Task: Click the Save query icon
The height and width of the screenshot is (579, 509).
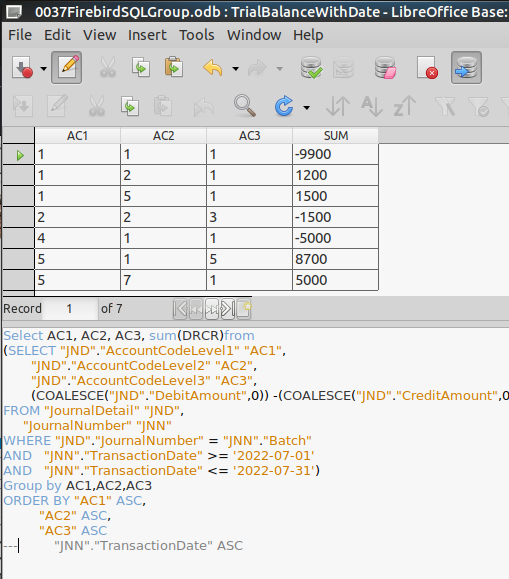Action: pos(22,68)
